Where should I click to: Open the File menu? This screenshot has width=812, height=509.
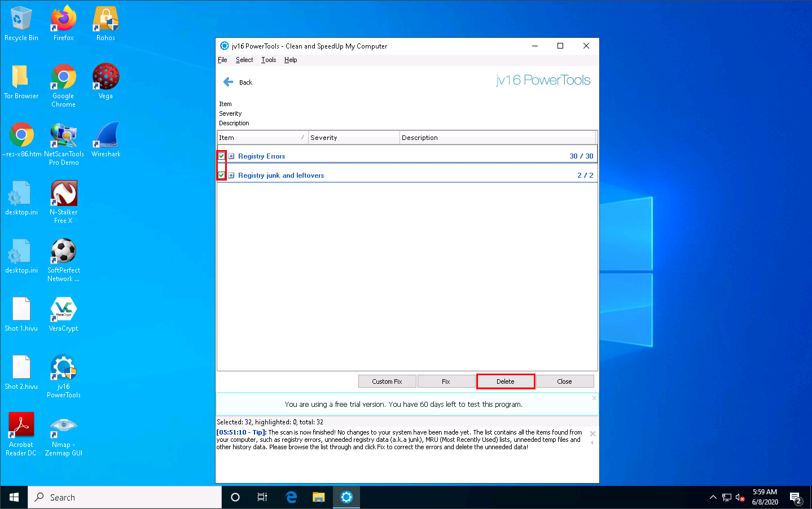[x=222, y=60]
